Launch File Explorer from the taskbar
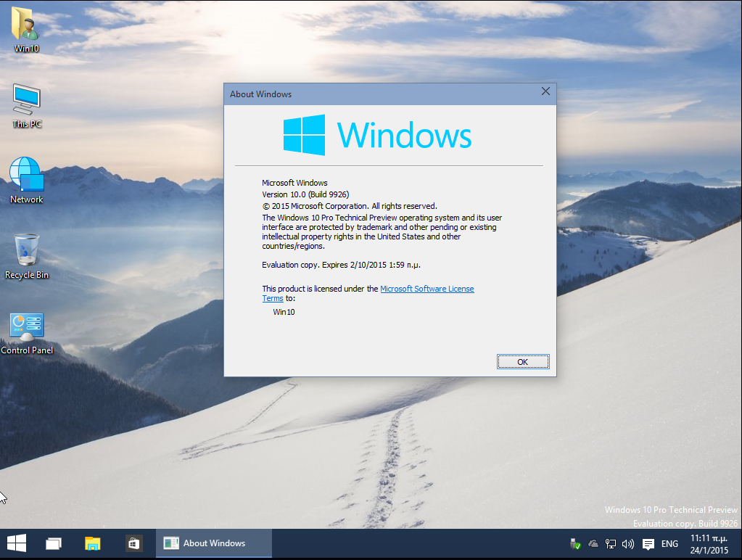 (x=93, y=543)
